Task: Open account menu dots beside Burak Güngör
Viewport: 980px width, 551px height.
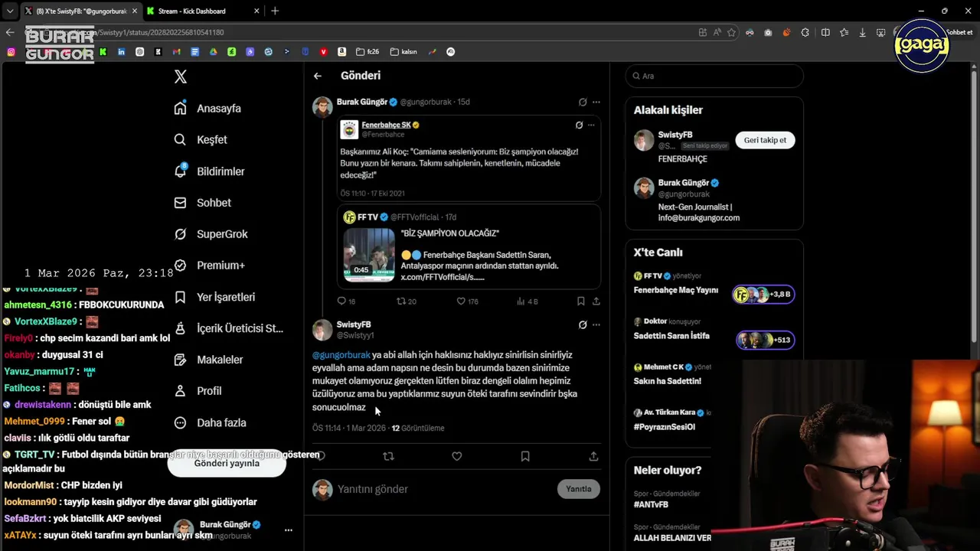Action: tap(289, 530)
